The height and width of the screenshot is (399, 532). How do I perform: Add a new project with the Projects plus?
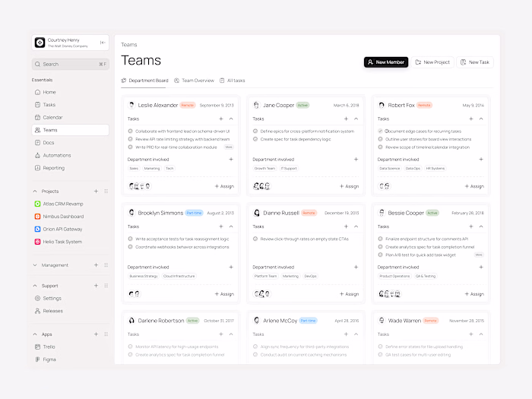[x=96, y=192]
